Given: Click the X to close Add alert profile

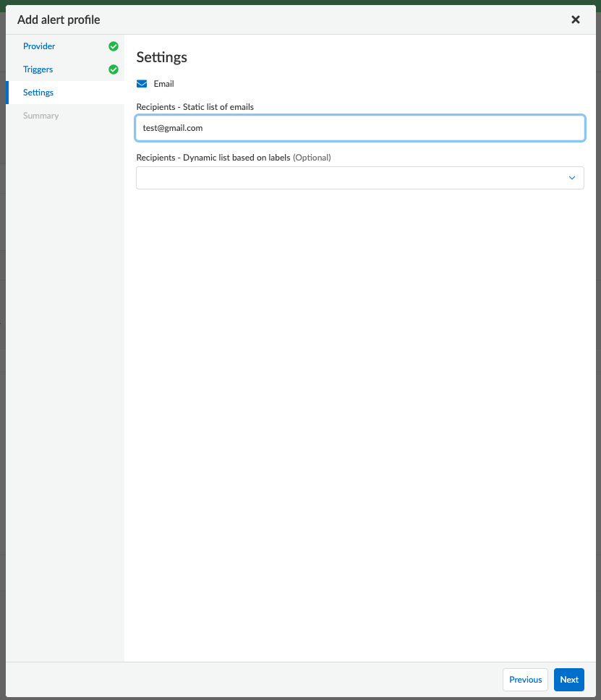Looking at the screenshot, I should 576,20.
